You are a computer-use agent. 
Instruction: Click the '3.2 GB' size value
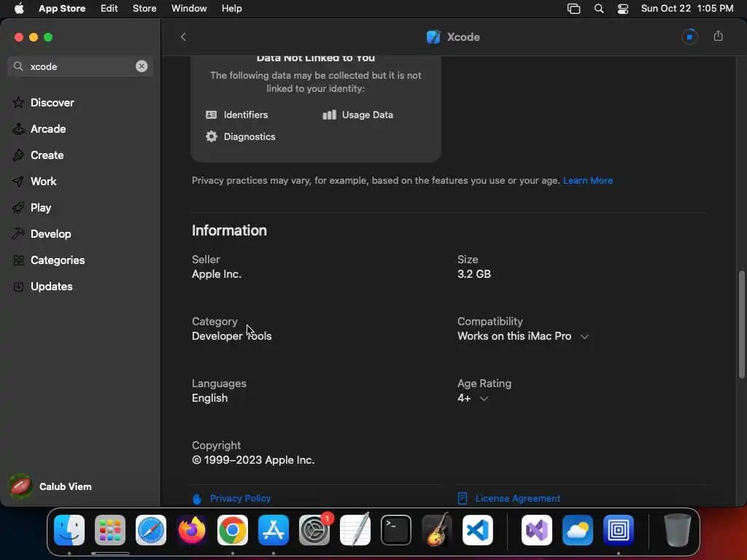[474, 274]
